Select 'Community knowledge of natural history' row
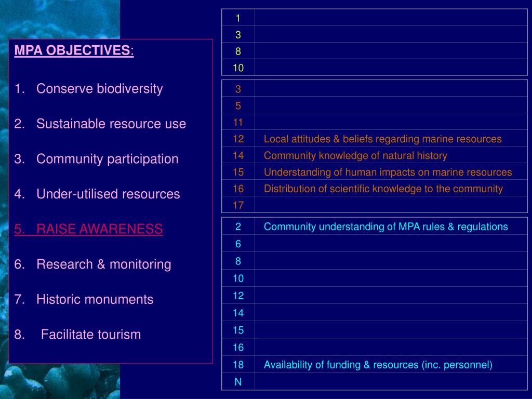This screenshot has height=399, width=532. [375, 155]
